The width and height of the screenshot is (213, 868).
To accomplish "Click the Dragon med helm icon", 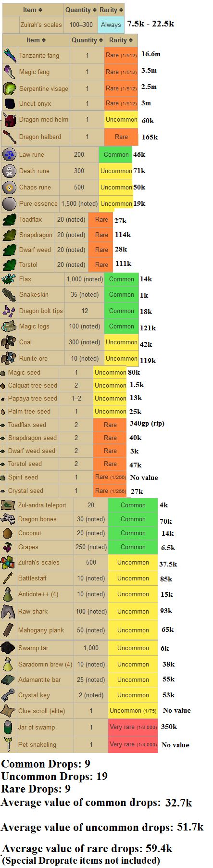I will pos(10,119).
